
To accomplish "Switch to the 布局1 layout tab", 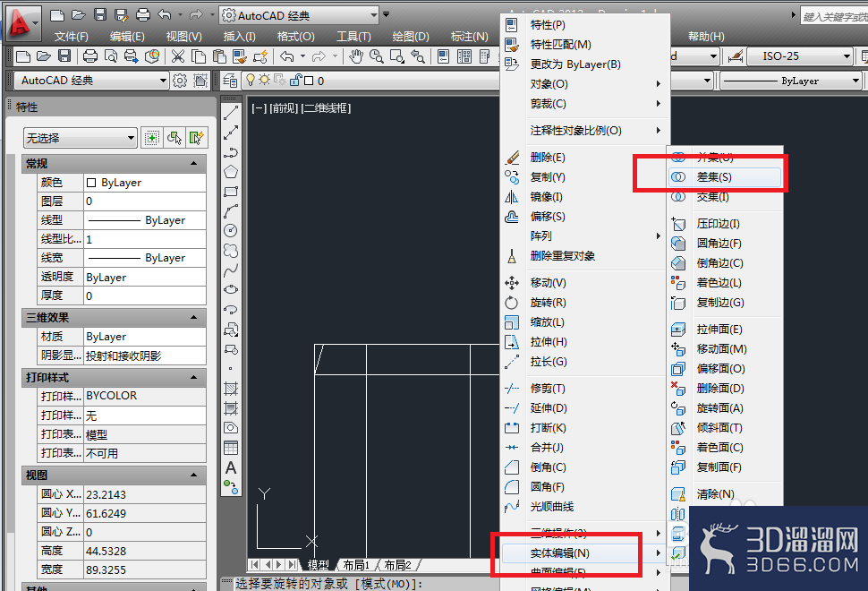I will pos(356,565).
